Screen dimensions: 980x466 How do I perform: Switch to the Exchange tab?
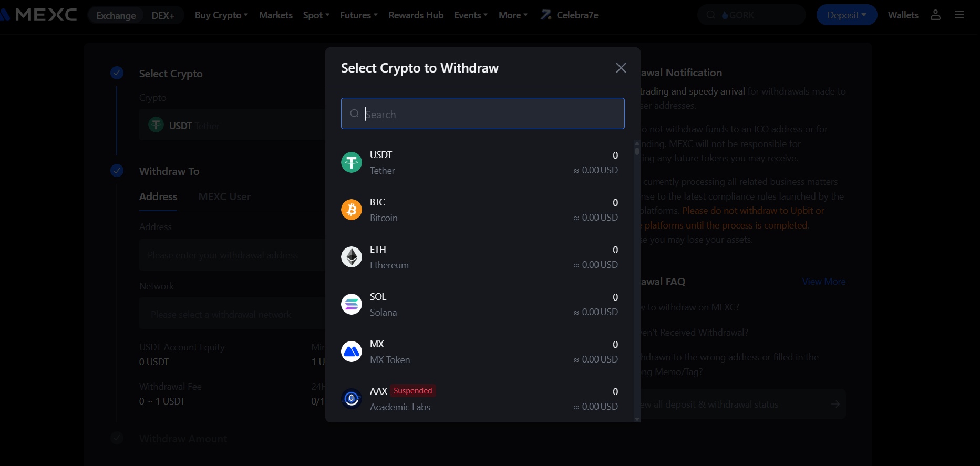[116, 15]
